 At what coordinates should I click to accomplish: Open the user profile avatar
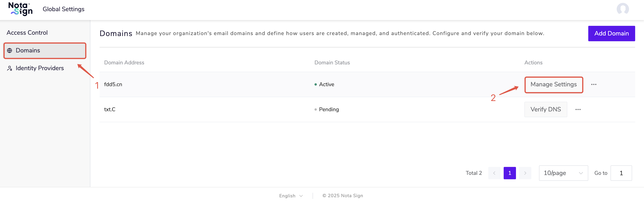point(622,9)
